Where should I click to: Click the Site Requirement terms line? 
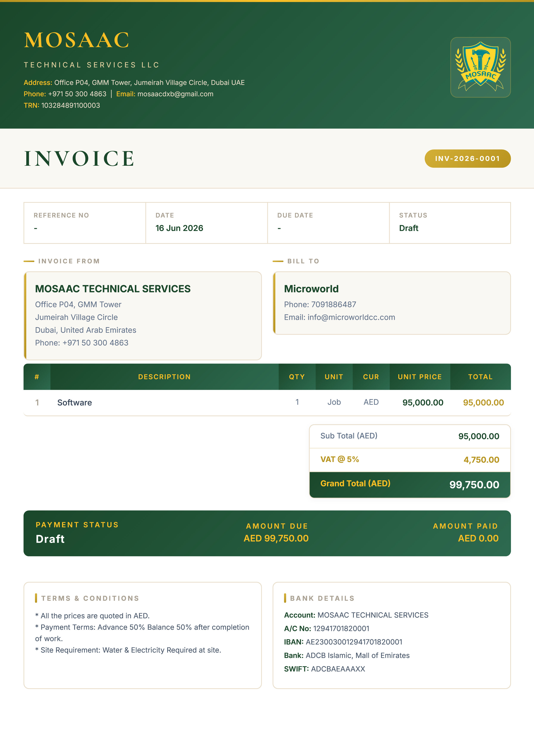point(128,650)
